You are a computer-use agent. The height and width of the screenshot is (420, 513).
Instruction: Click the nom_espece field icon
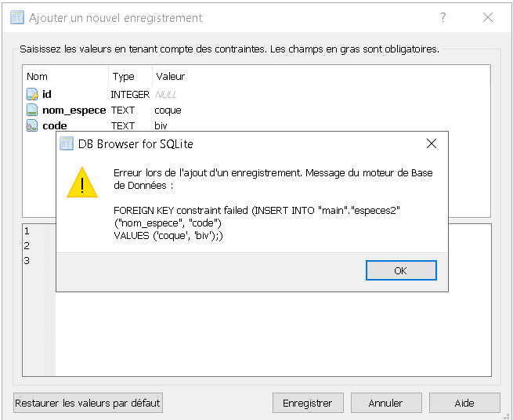tap(32, 110)
